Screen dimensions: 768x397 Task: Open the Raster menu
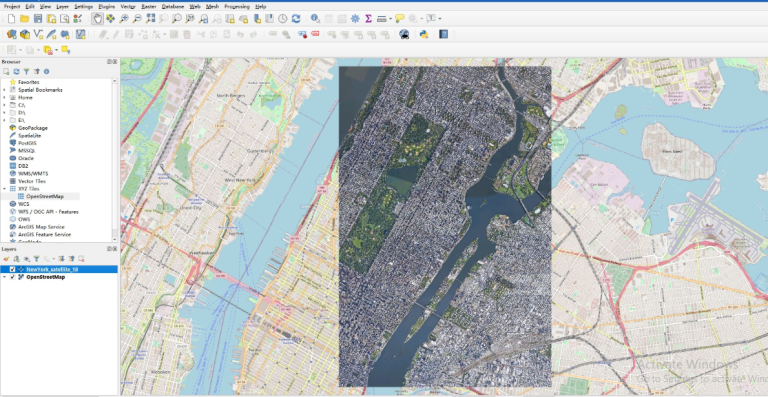pyautogui.click(x=148, y=6)
